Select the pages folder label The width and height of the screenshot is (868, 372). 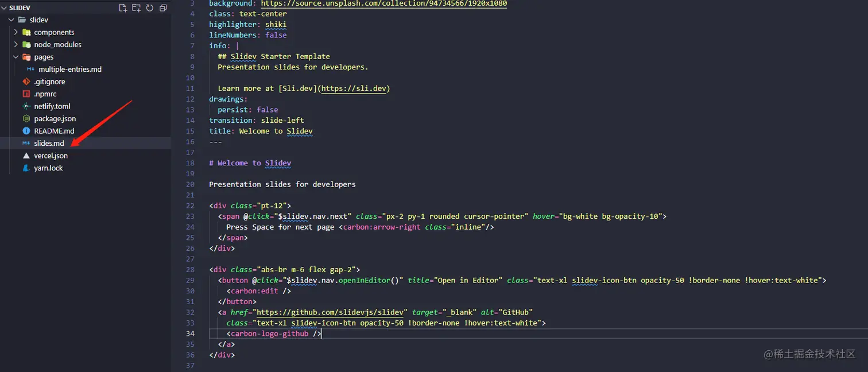point(44,57)
